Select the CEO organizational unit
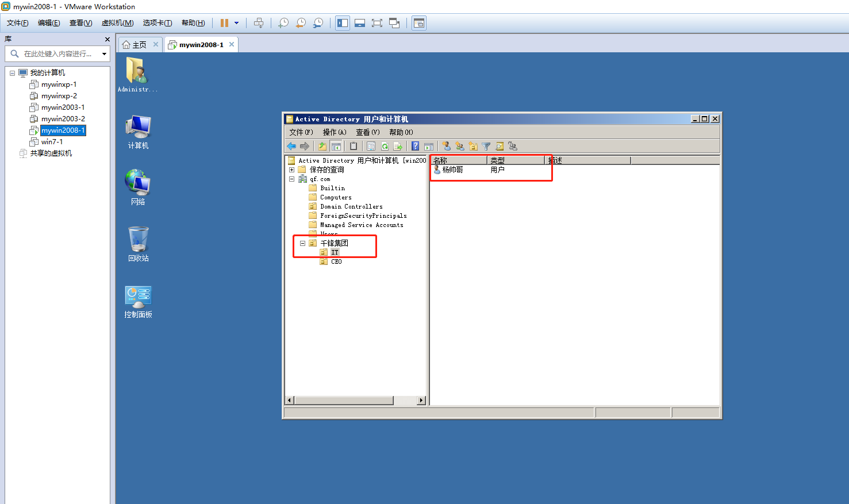 (336, 261)
